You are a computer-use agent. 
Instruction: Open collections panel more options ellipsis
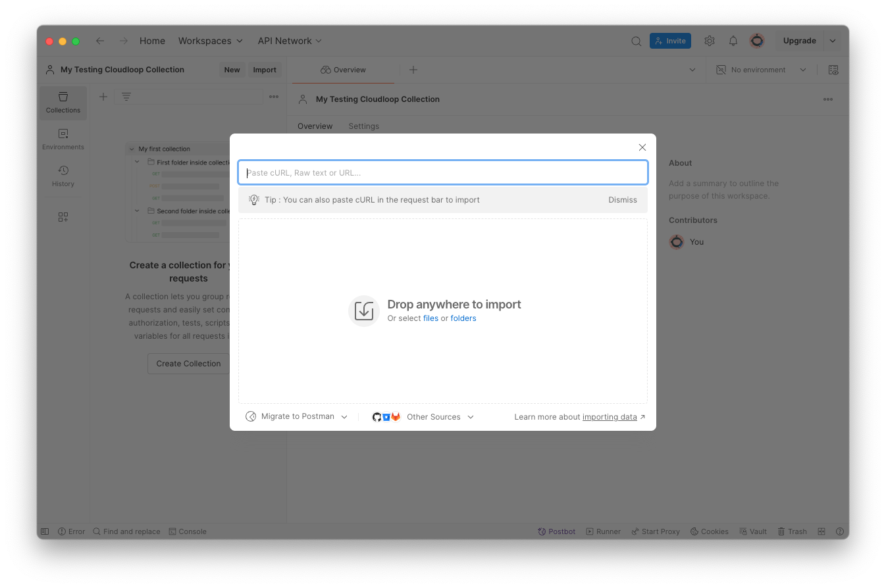click(274, 97)
